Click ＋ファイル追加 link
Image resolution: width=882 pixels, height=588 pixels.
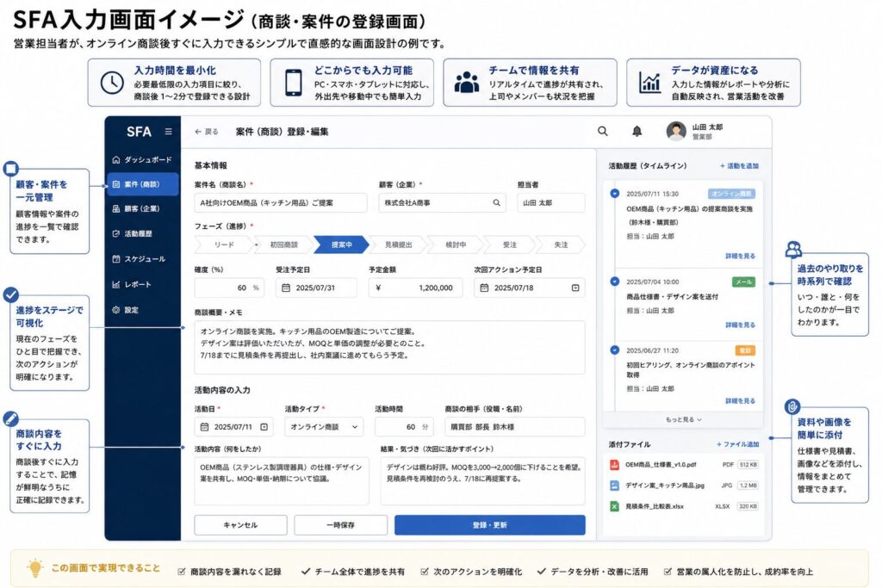point(737,444)
